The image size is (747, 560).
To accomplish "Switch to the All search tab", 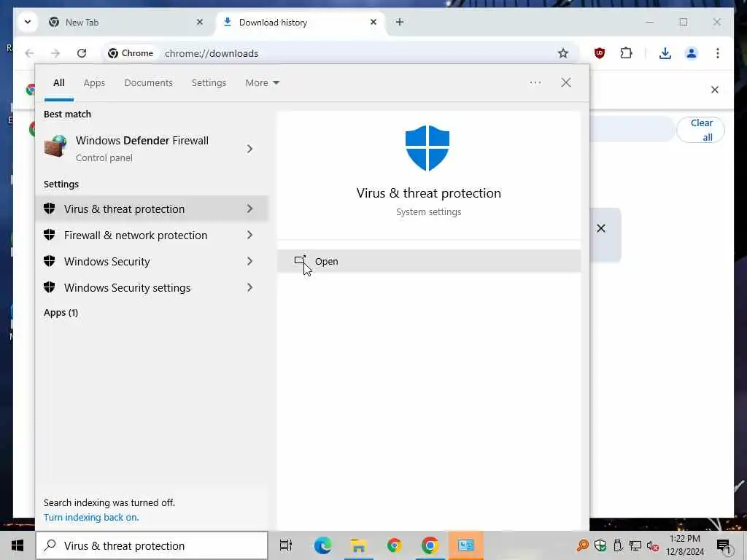I will click(58, 83).
